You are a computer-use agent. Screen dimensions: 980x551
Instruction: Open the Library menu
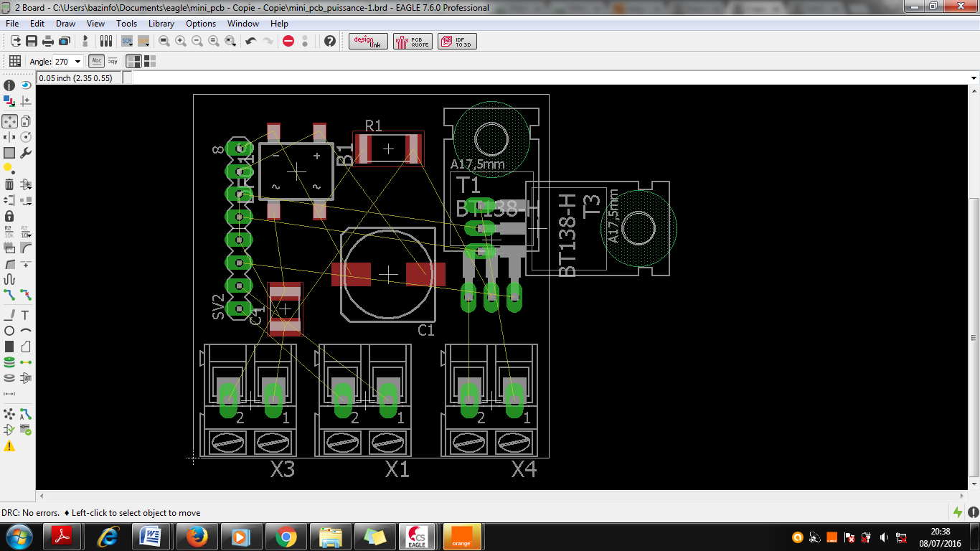(x=161, y=24)
